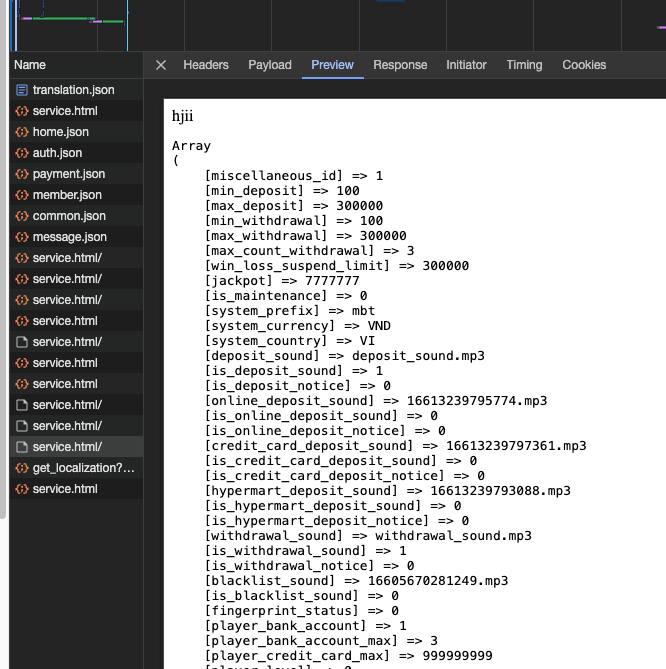Select the last service.html request in list
Screen dimensions: 666x669
click(76, 489)
